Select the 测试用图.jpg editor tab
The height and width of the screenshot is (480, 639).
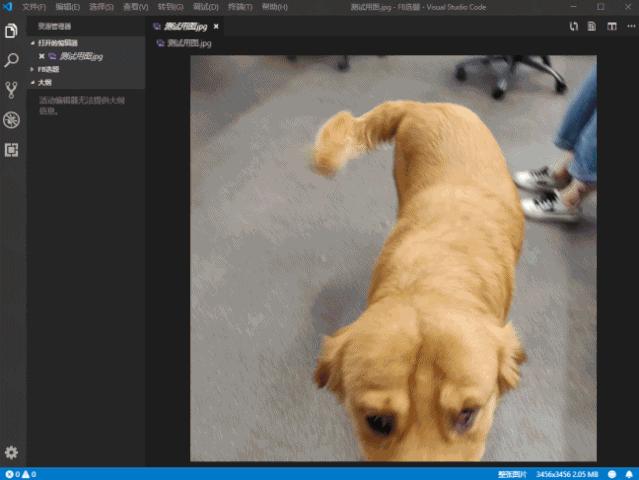188,27
